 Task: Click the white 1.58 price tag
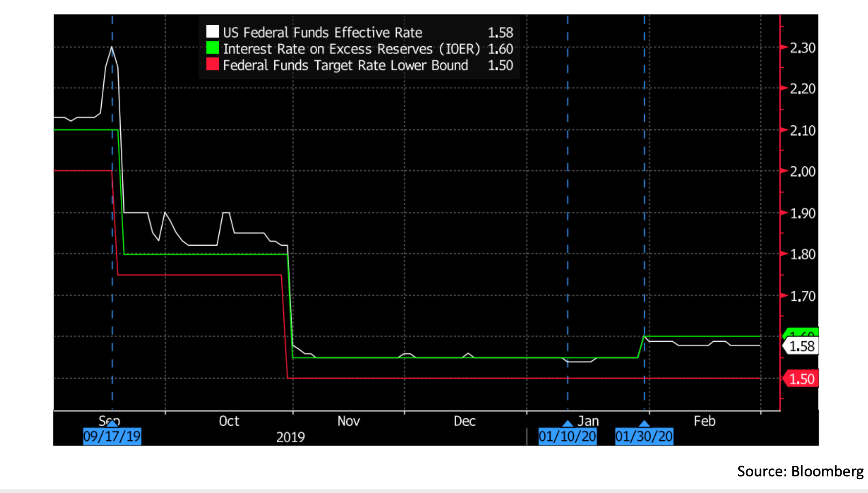click(x=802, y=347)
